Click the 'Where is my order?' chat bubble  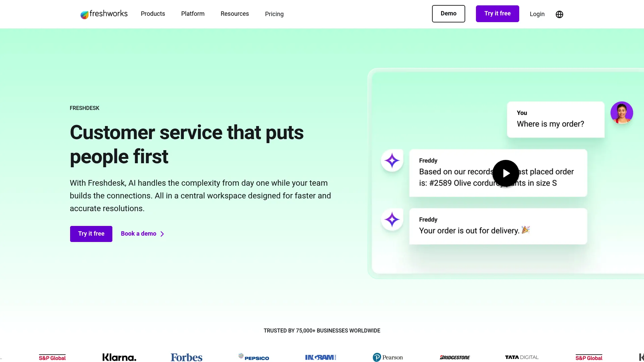(x=555, y=120)
